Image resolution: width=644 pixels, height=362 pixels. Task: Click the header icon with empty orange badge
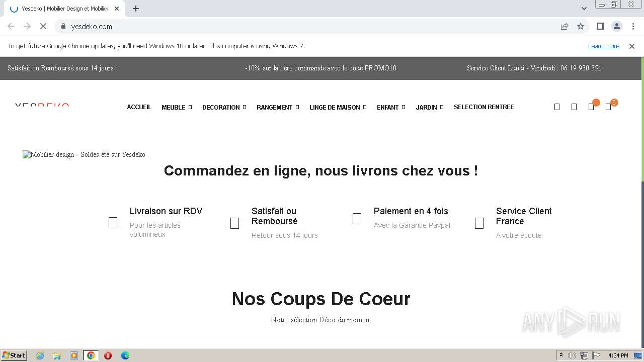point(592,106)
